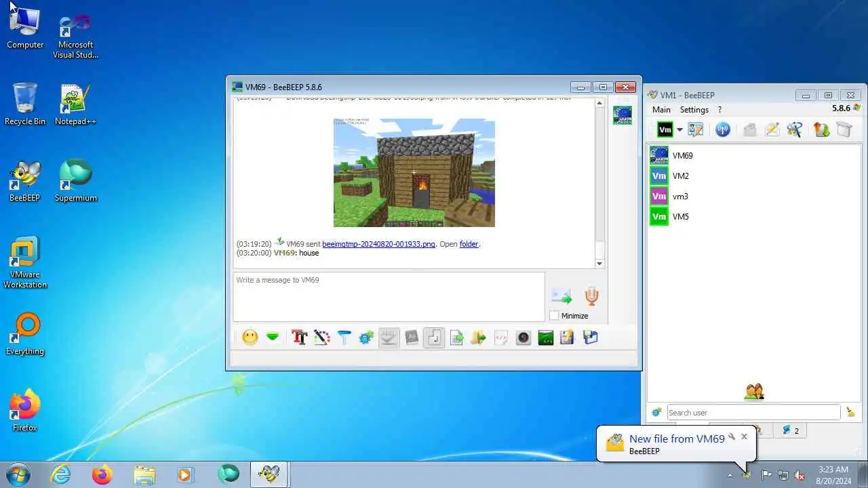The height and width of the screenshot is (488, 868).
Task: Show hidden tray icons arrow
Action: [x=730, y=475]
